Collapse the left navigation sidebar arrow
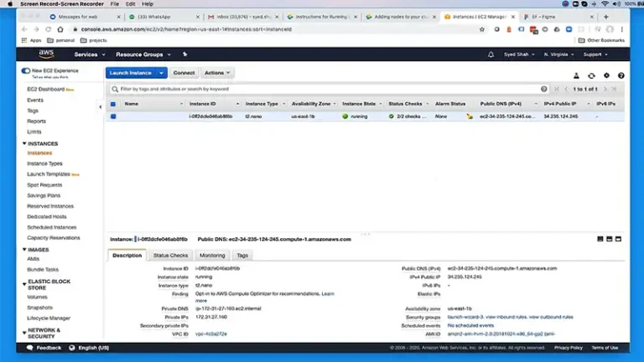This screenshot has height=362, width=644. tap(101, 107)
